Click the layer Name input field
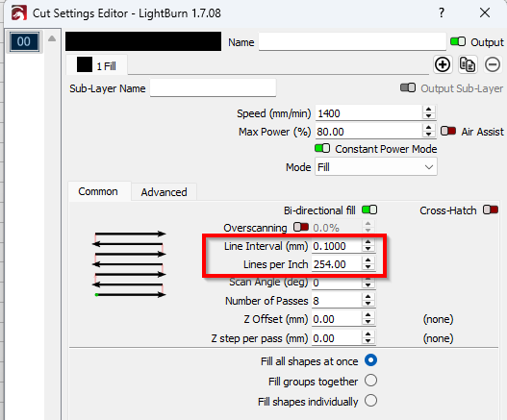This screenshot has height=420, width=507. (352, 41)
